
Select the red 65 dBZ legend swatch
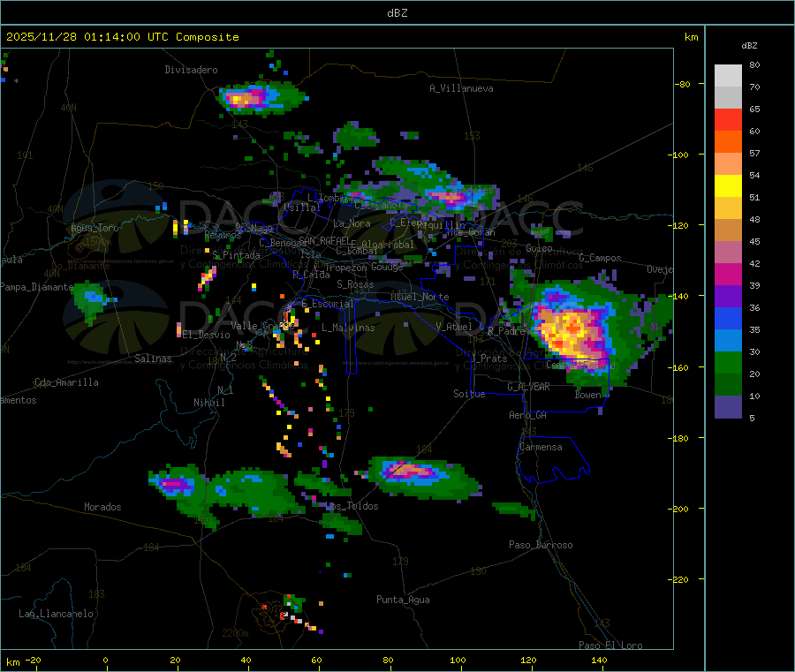pos(728,120)
